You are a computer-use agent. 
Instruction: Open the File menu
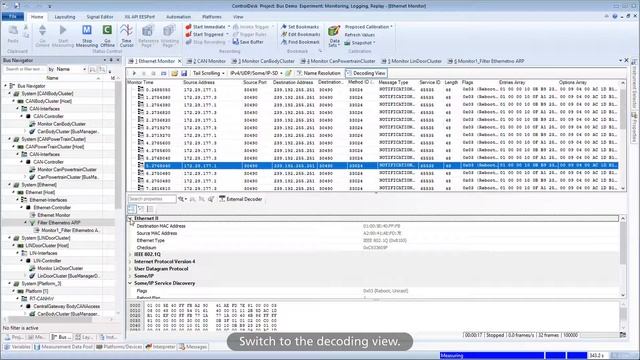point(13,17)
